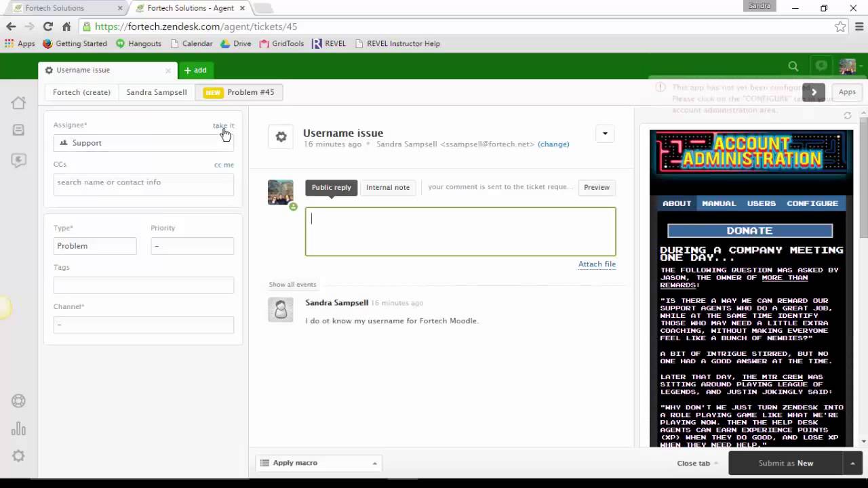The image size is (868, 488).
Task: Select the NEW Problem #45 breadcrumb tab
Action: point(239,92)
